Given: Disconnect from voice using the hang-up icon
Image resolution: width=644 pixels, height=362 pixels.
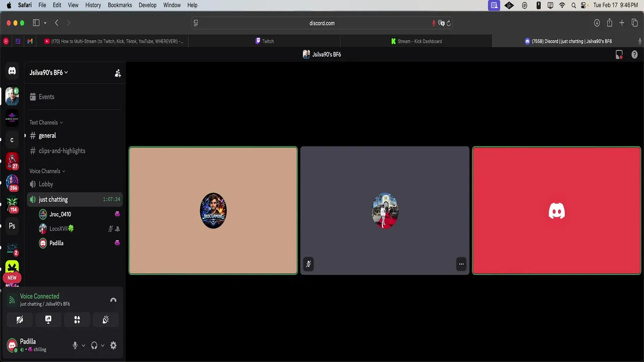Looking at the screenshot, I should click(x=113, y=300).
